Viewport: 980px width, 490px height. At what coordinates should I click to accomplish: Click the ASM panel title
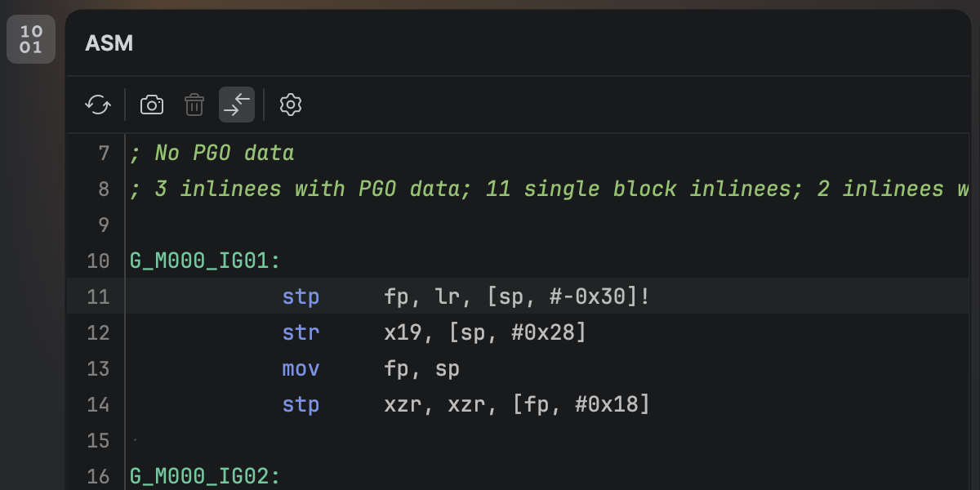[109, 43]
